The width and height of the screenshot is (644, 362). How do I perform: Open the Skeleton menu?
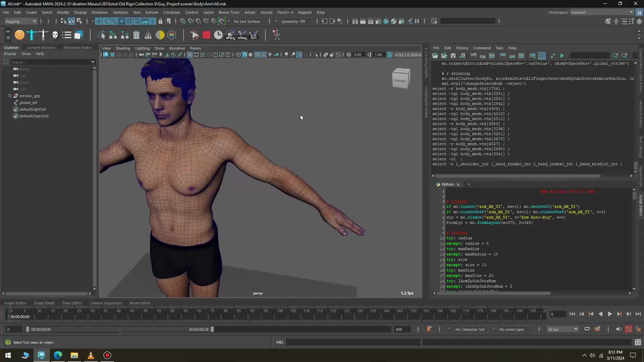tap(120, 12)
